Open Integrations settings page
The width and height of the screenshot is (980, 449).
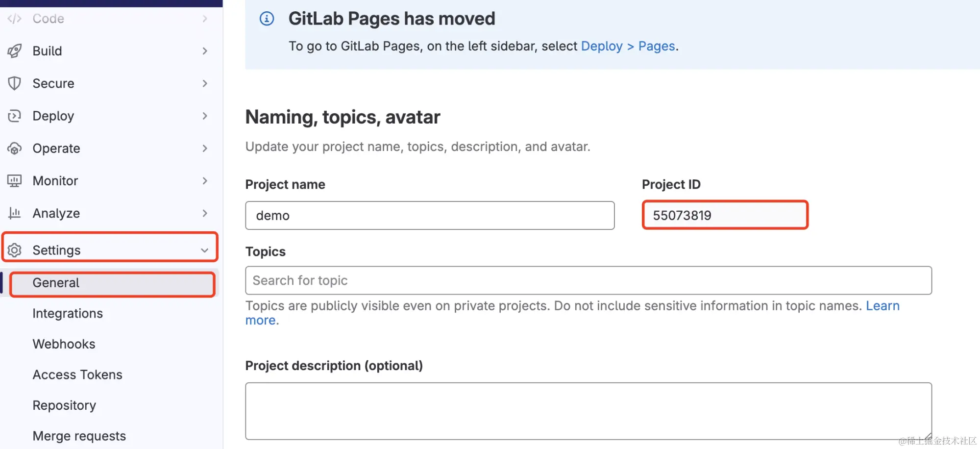[x=68, y=314]
